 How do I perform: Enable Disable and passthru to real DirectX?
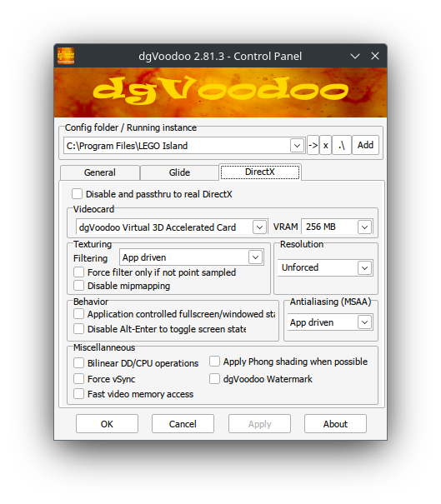(x=78, y=194)
